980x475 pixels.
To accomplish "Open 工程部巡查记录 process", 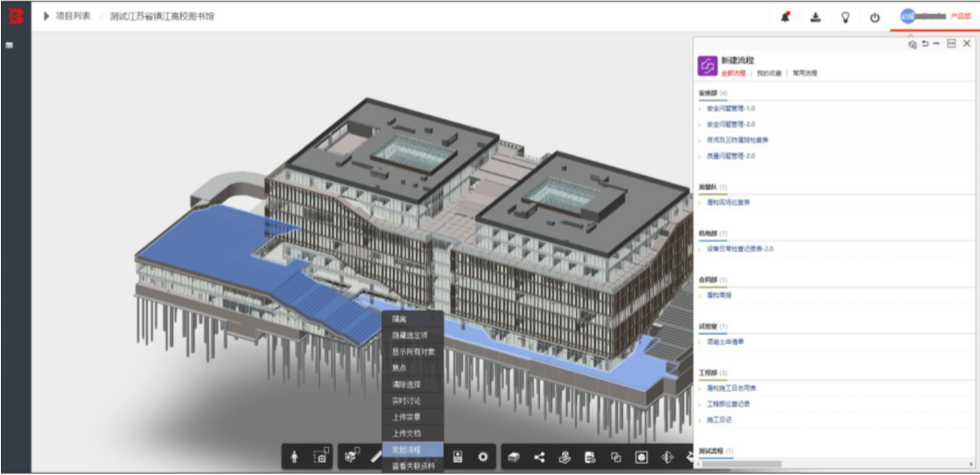I will pos(729,404).
